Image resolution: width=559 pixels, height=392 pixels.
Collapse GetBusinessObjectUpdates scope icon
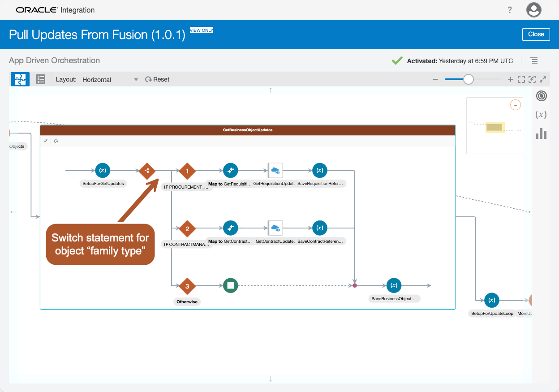click(x=46, y=141)
